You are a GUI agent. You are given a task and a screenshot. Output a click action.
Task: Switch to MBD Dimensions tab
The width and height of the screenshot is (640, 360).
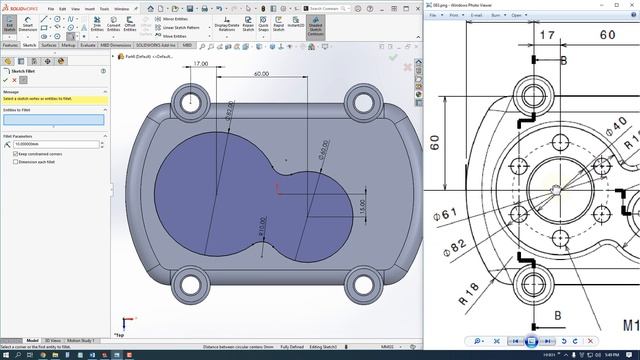[x=116, y=45]
